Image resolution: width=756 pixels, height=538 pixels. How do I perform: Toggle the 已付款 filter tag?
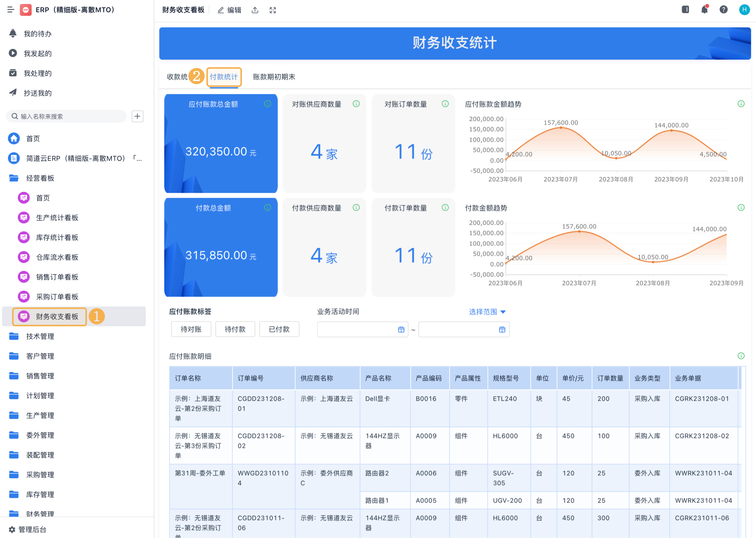point(279,329)
